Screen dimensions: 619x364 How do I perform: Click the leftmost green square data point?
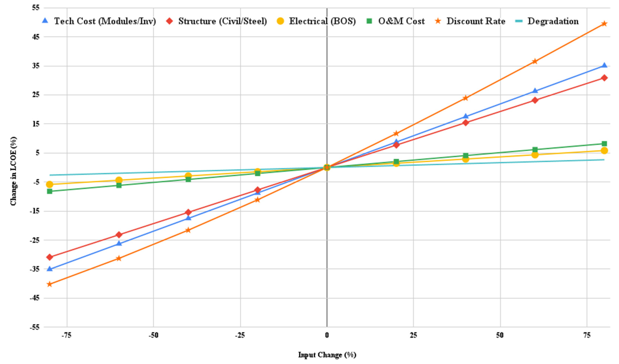pyautogui.click(x=50, y=191)
